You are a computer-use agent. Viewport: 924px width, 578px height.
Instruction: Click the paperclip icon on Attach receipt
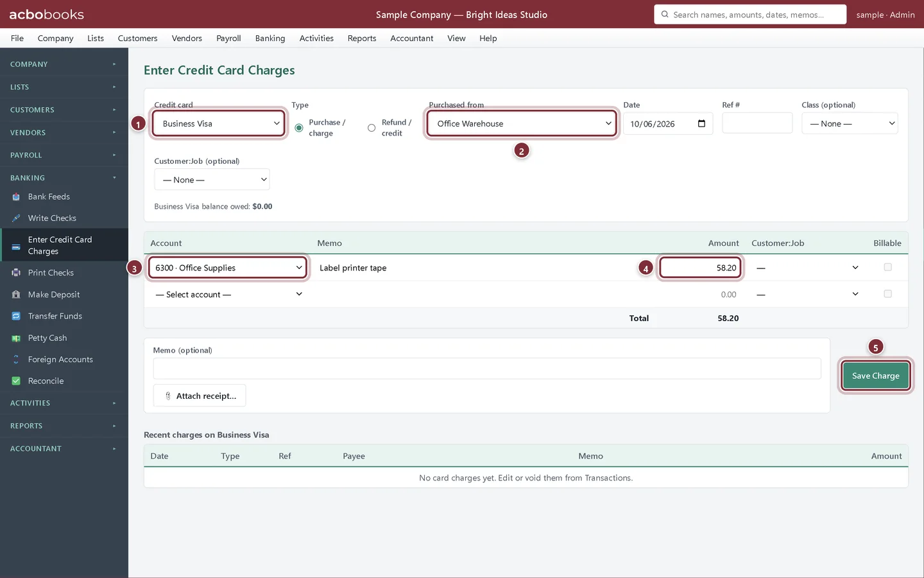(168, 396)
